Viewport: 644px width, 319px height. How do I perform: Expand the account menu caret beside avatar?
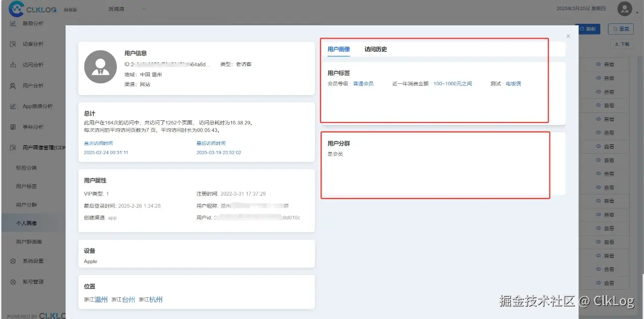tap(636, 12)
